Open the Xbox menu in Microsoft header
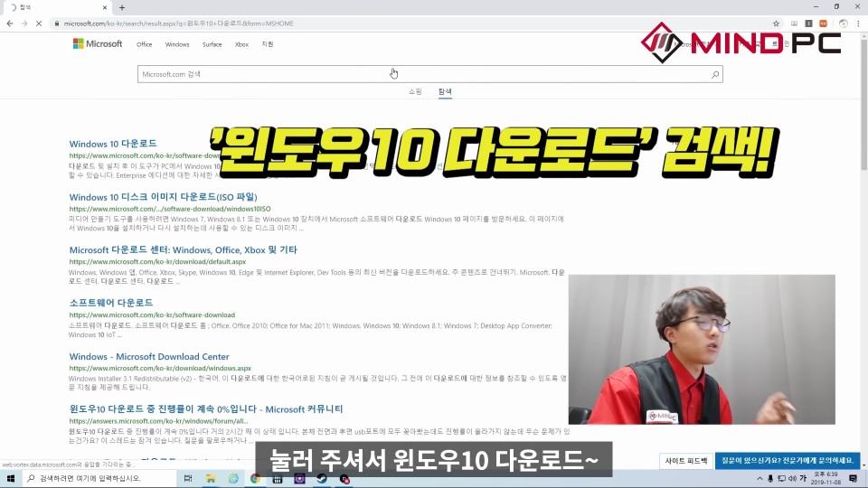This screenshot has height=488, width=868. 241,44
